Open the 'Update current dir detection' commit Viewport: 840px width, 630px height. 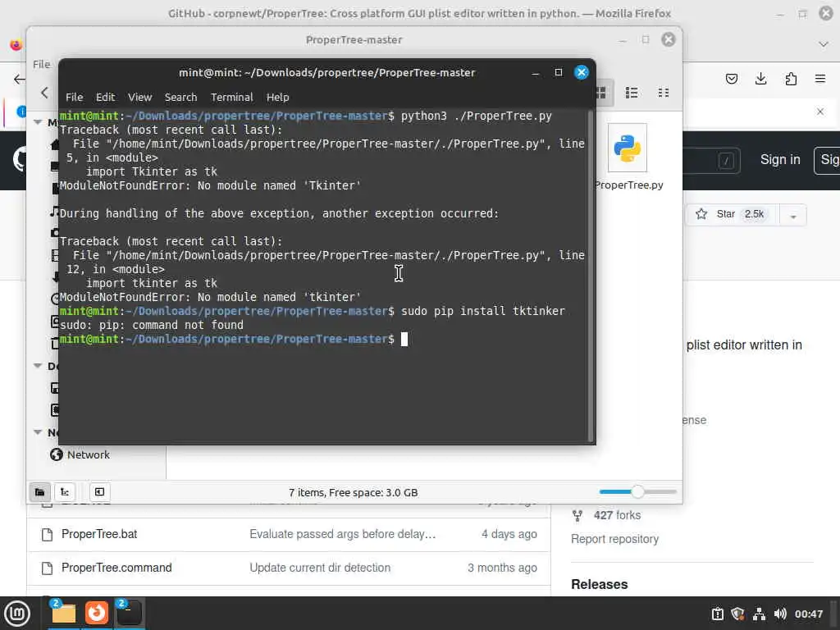[320, 568]
